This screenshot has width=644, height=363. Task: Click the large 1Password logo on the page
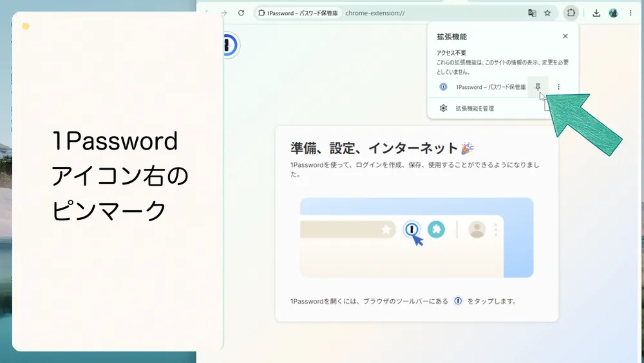click(x=231, y=44)
